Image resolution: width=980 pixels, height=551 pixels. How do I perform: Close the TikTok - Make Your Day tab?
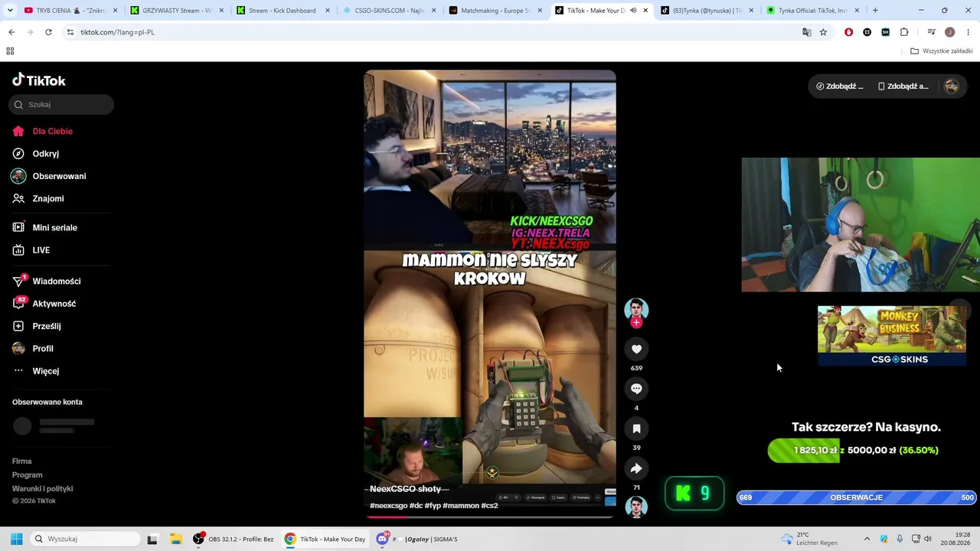[645, 11]
